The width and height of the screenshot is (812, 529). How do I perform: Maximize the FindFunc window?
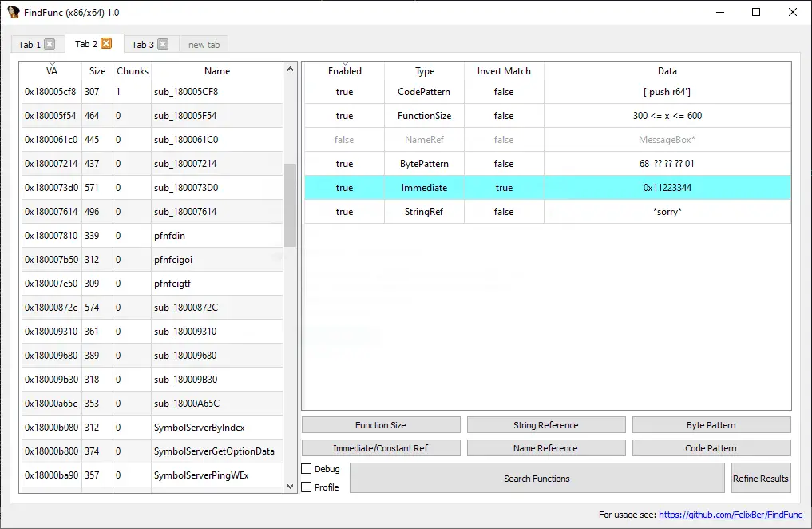756,12
